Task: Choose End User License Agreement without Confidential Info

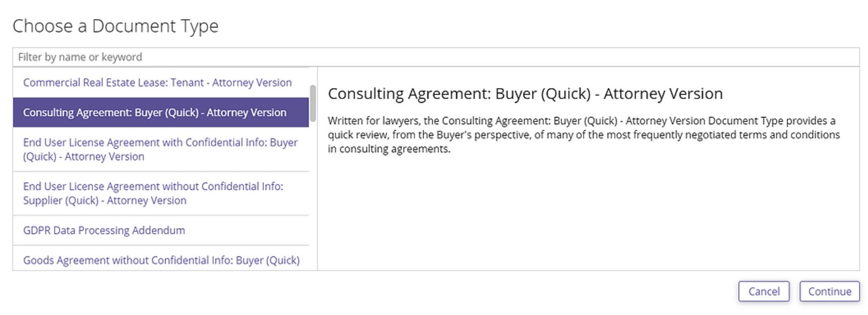Action: click(153, 193)
